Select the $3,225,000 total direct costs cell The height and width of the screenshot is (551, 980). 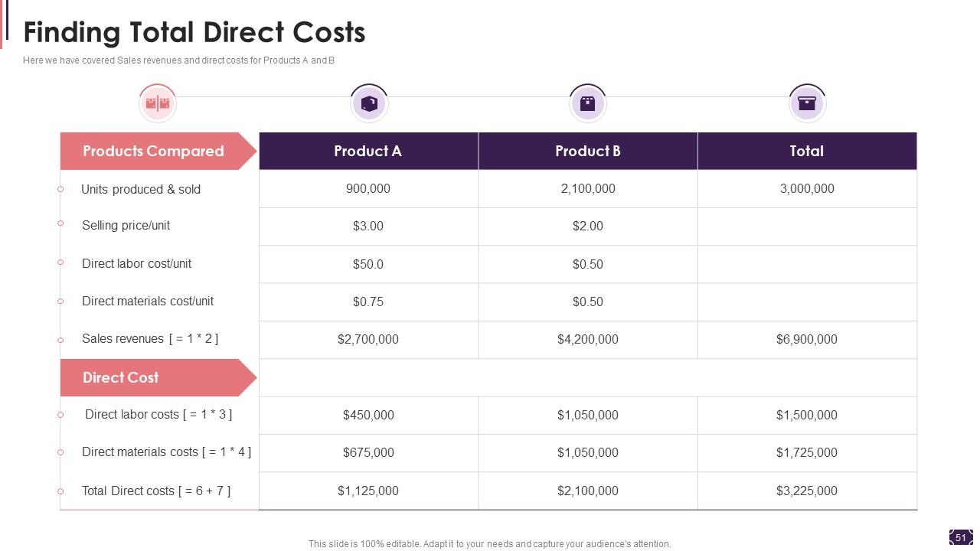pyautogui.click(x=807, y=491)
